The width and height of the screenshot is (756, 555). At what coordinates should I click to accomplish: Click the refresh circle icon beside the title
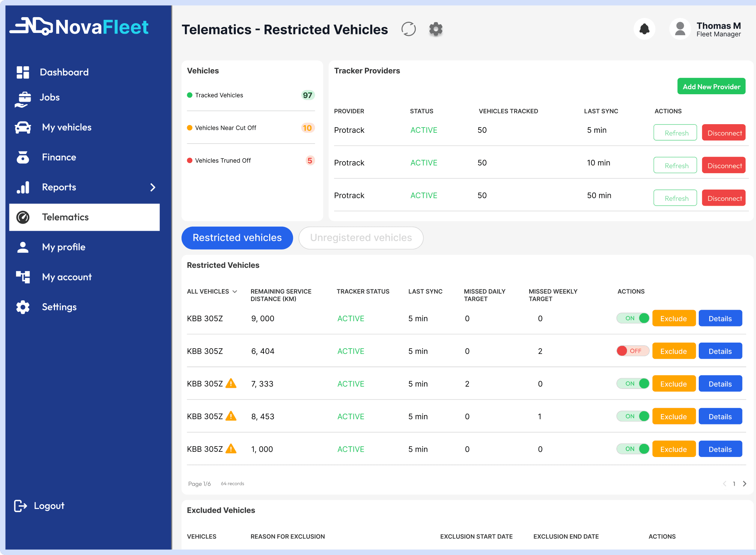point(408,29)
